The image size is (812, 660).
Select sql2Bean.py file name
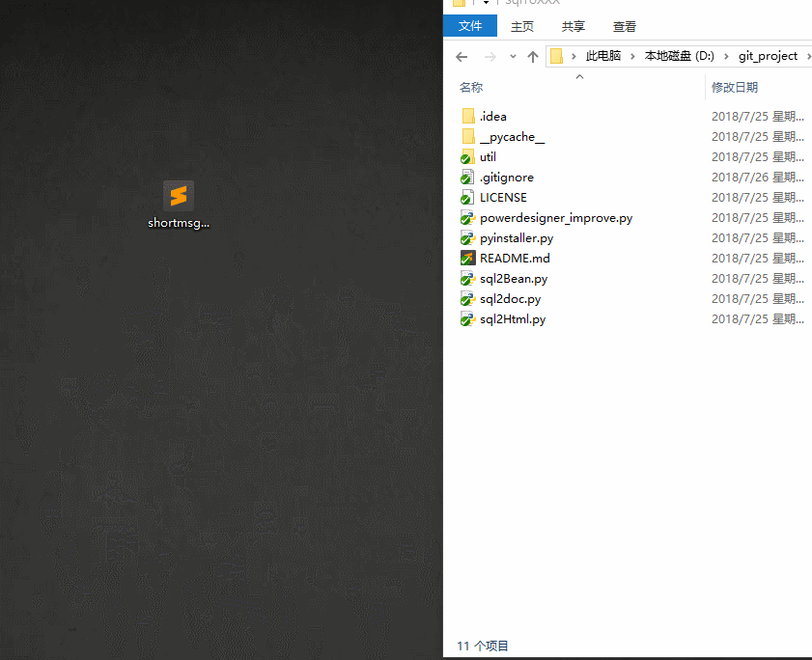click(x=514, y=279)
